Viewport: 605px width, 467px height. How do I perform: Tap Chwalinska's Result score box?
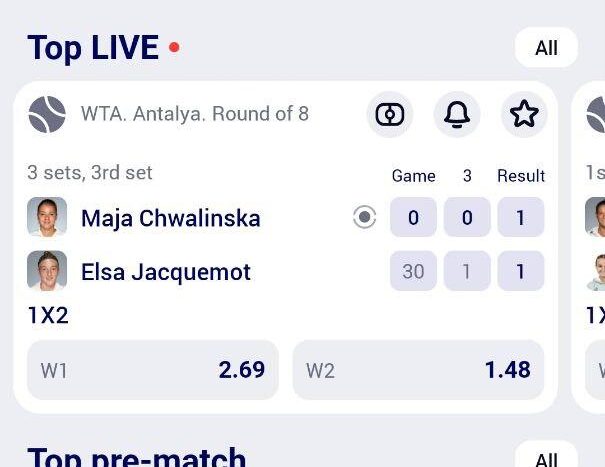[521, 217]
